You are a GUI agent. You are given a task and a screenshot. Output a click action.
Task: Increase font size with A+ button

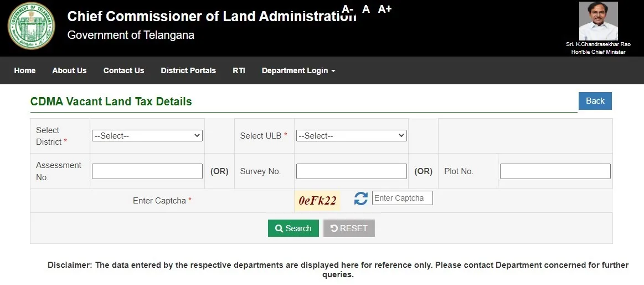[x=385, y=9]
